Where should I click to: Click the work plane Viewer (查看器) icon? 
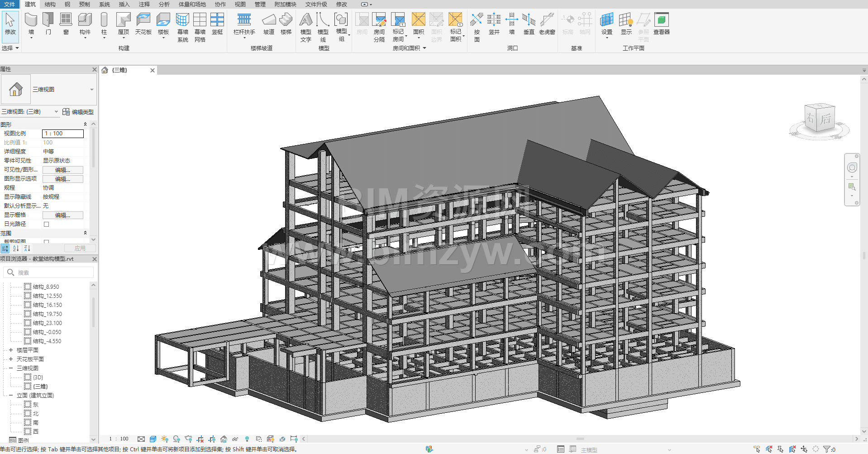[661, 20]
